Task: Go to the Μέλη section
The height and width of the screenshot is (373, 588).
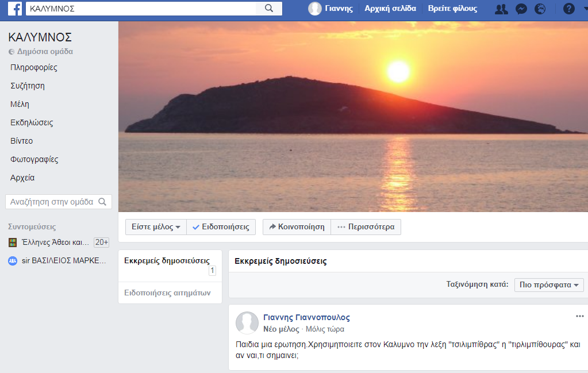Action: (x=20, y=104)
